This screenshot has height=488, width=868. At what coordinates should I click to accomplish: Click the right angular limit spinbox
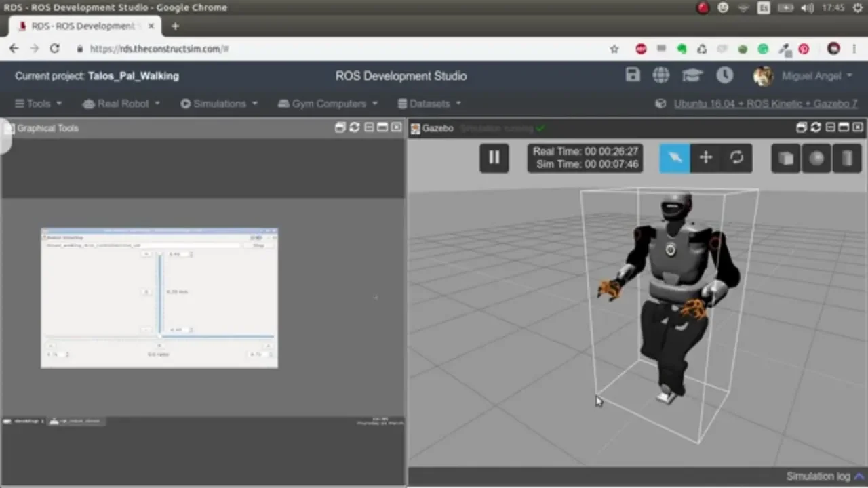261,354
